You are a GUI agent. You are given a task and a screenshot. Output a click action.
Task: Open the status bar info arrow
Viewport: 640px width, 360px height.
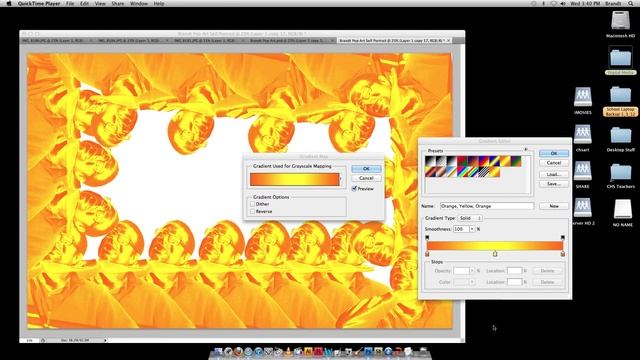[x=105, y=340]
